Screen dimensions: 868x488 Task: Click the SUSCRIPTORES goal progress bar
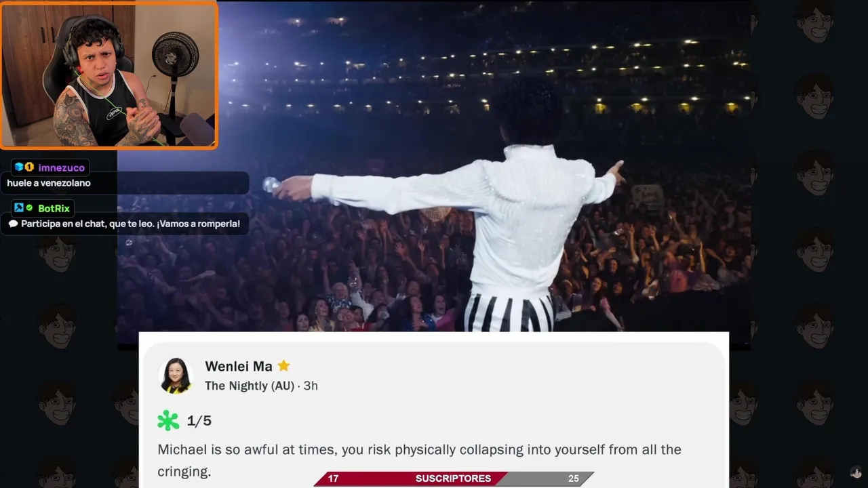(x=454, y=479)
